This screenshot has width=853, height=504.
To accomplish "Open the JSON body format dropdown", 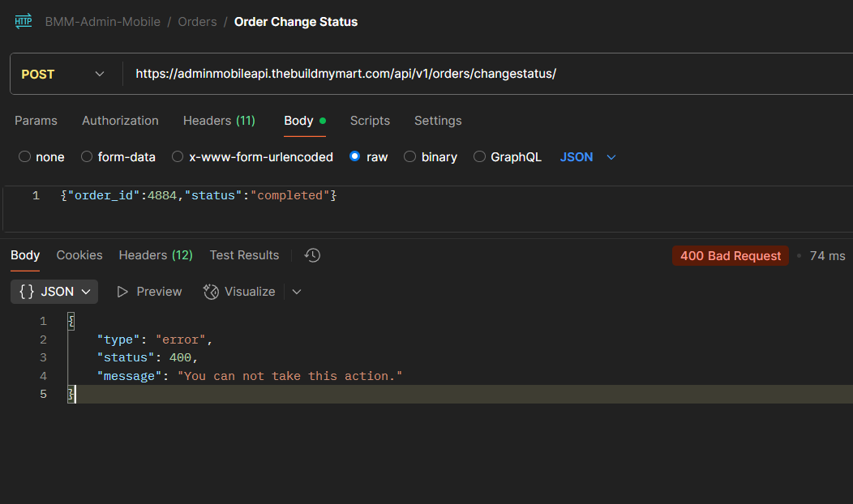I will coord(588,157).
